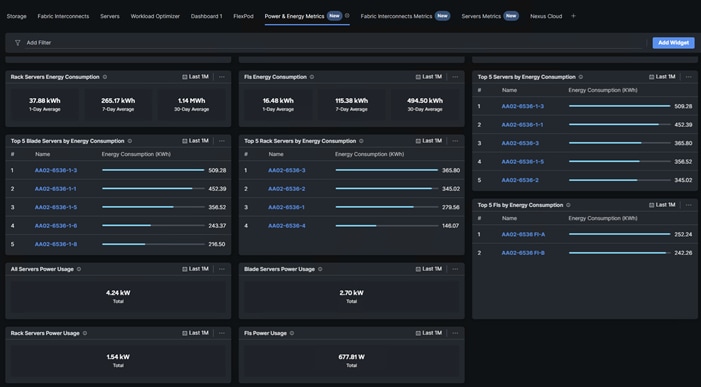Open the Workload Optimizer tab
The width and height of the screenshot is (701, 387).
[155, 16]
